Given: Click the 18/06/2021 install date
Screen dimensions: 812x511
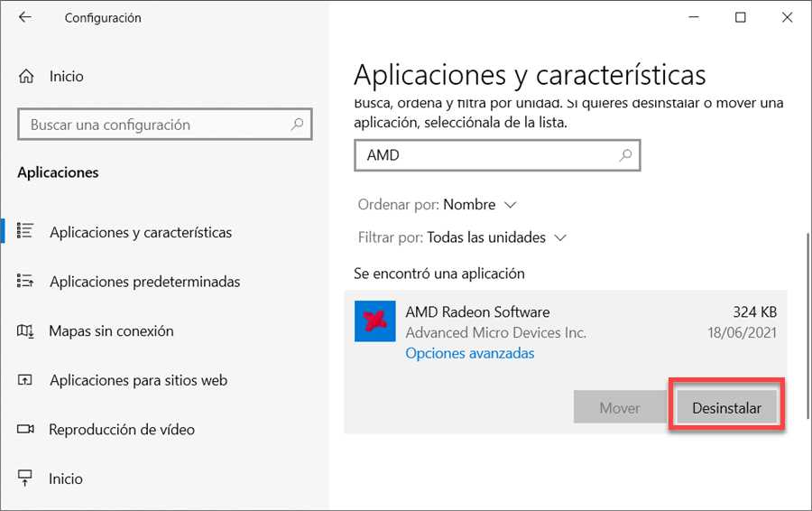Looking at the screenshot, I should pyautogui.click(x=743, y=333).
